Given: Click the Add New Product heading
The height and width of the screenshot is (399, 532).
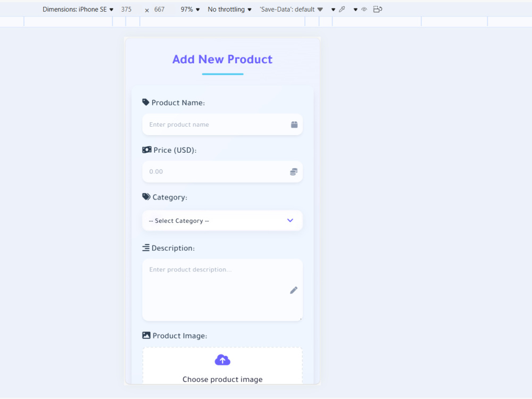Looking at the screenshot, I should click(222, 60).
